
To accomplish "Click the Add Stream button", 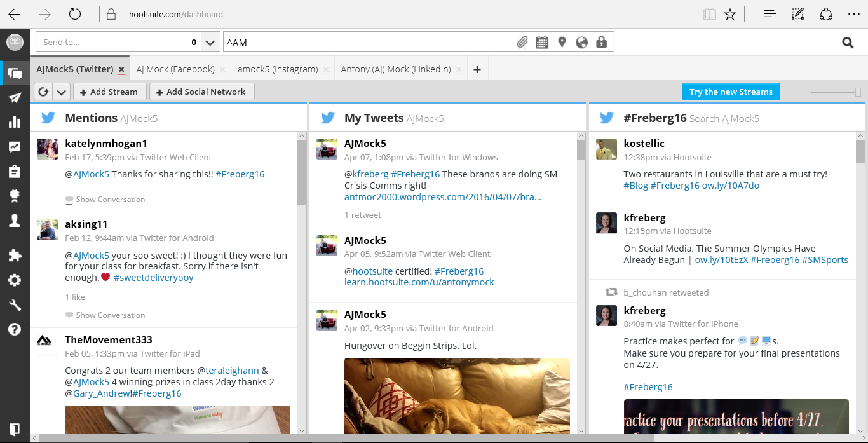I will pyautogui.click(x=109, y=92).
